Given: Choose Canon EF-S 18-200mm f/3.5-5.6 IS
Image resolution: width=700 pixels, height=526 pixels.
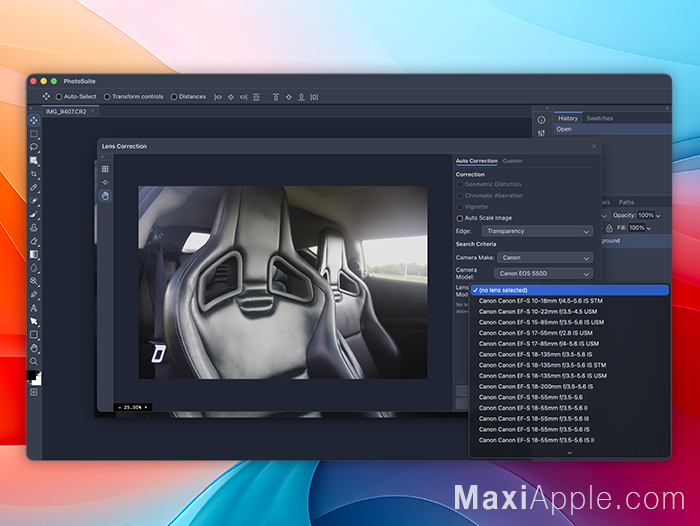Looking at the screenshot, I should [570, 387].
